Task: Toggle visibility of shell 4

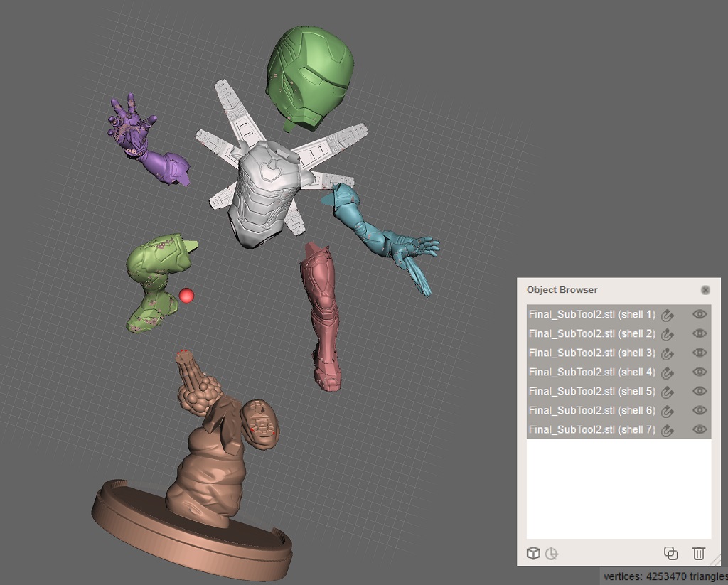Action: tap(700, 372)
